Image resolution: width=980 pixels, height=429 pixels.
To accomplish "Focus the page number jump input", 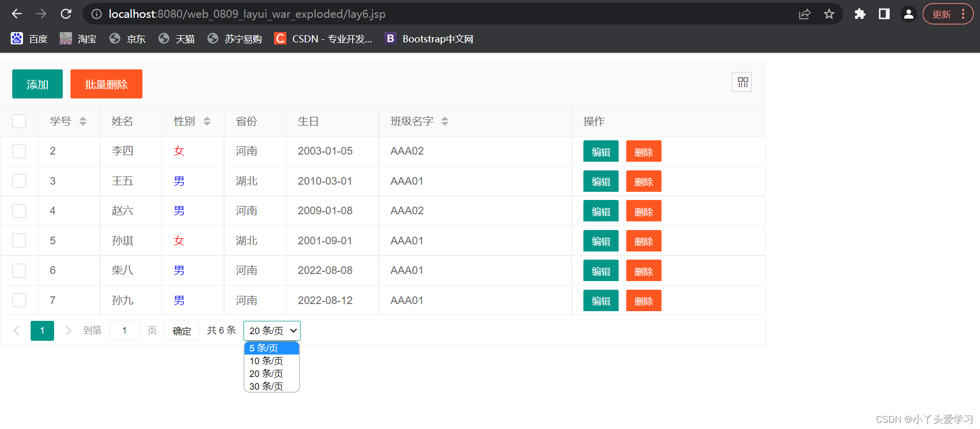I will (125, 331).
